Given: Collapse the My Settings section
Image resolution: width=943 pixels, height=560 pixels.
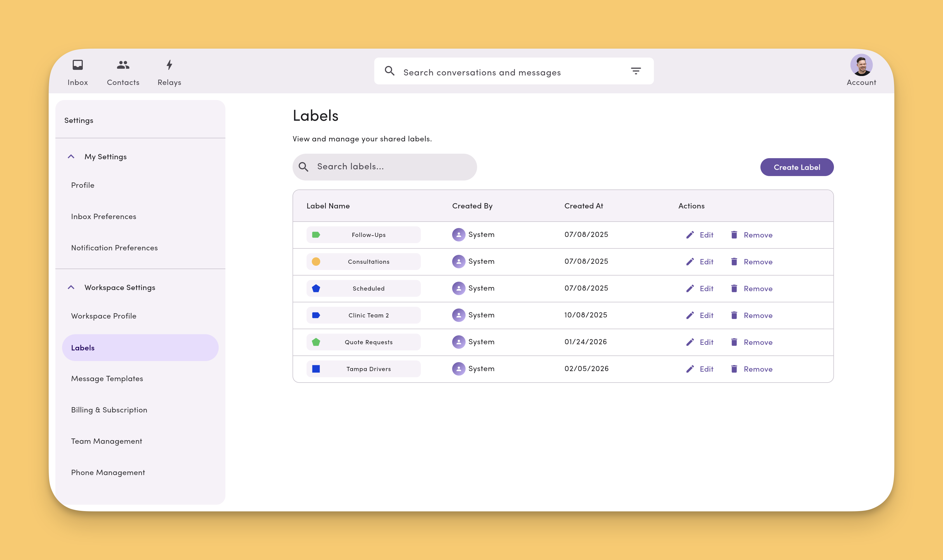Looking at the screenshot, I should click(x=71, y=156).
